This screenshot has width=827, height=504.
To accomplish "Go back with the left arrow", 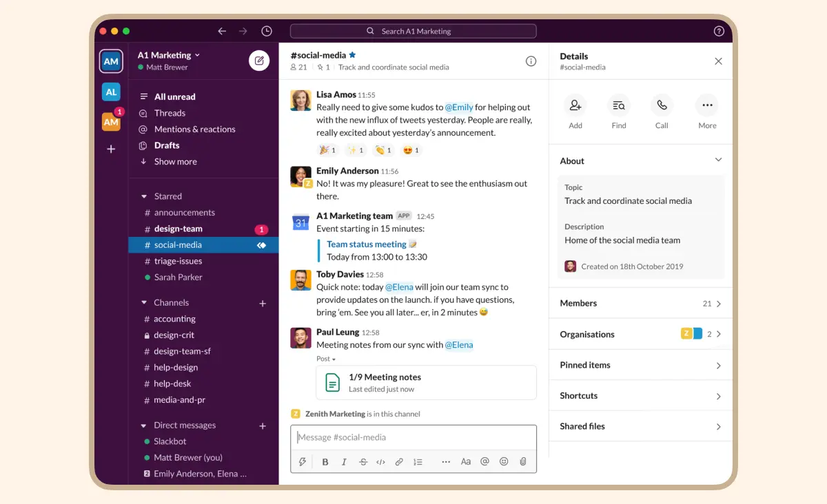I will (222, 31).
